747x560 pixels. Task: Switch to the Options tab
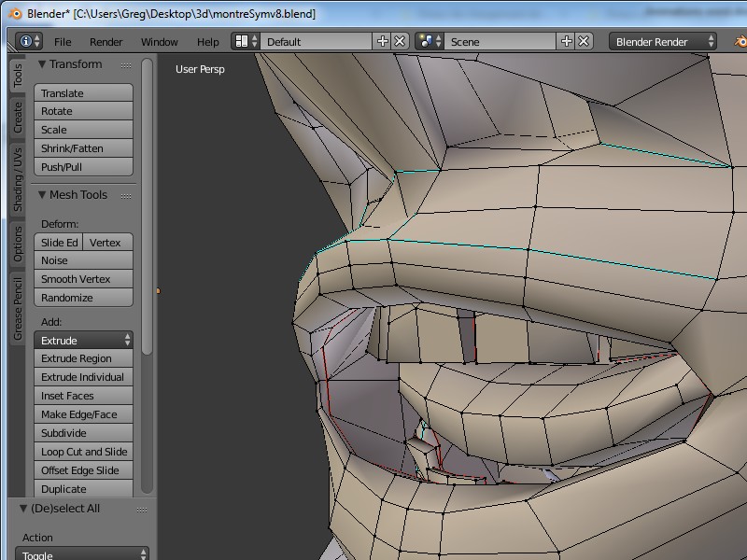coord(18,244)
